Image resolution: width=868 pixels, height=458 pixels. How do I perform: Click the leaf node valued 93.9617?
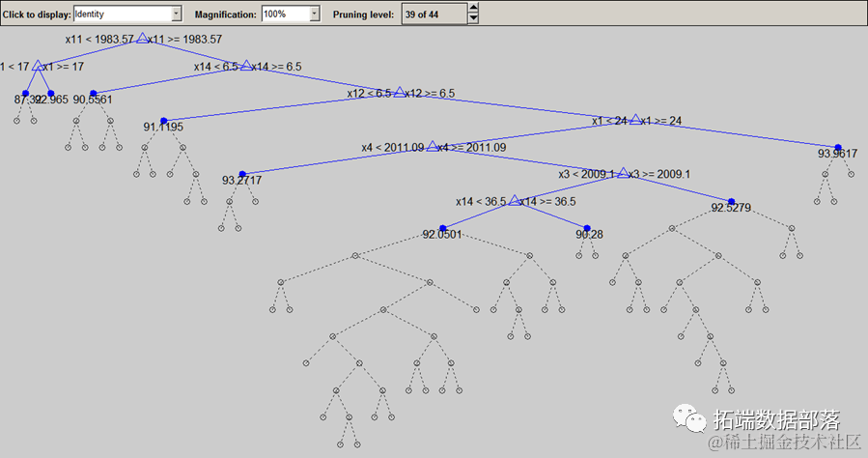838,147
